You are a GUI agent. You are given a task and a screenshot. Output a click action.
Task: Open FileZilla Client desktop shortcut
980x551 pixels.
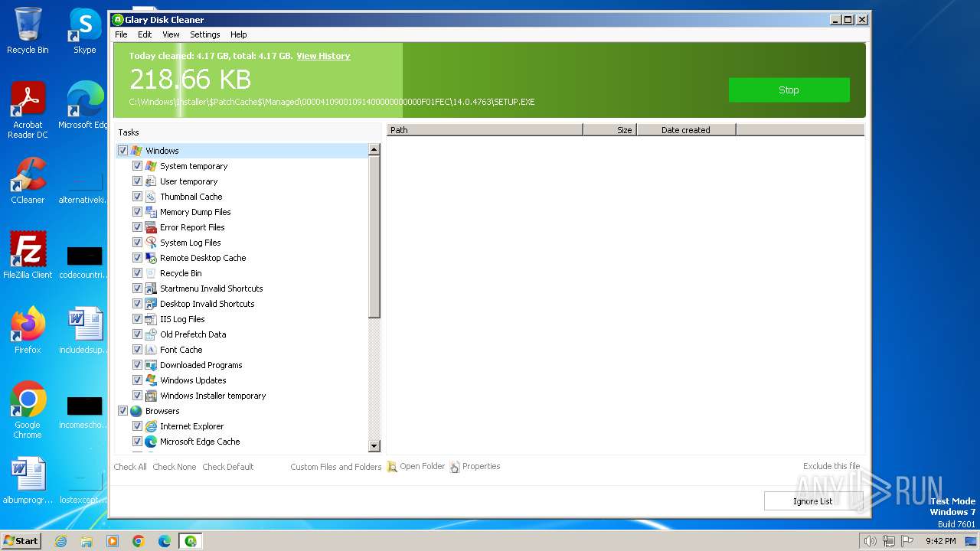coord(28,256)
